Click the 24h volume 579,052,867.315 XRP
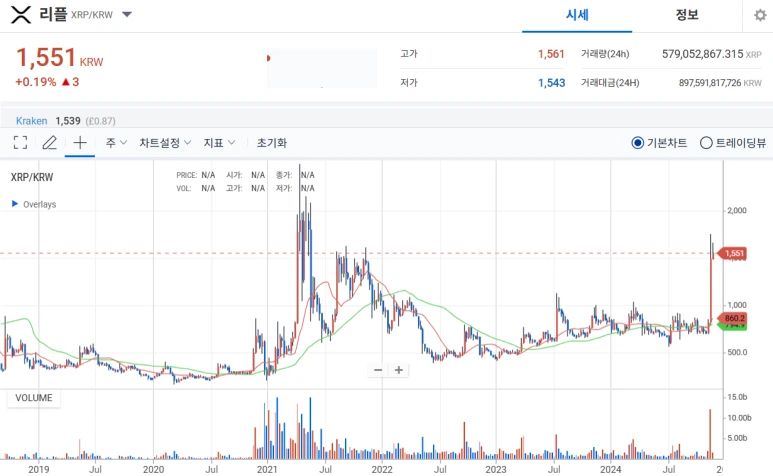 711,54
